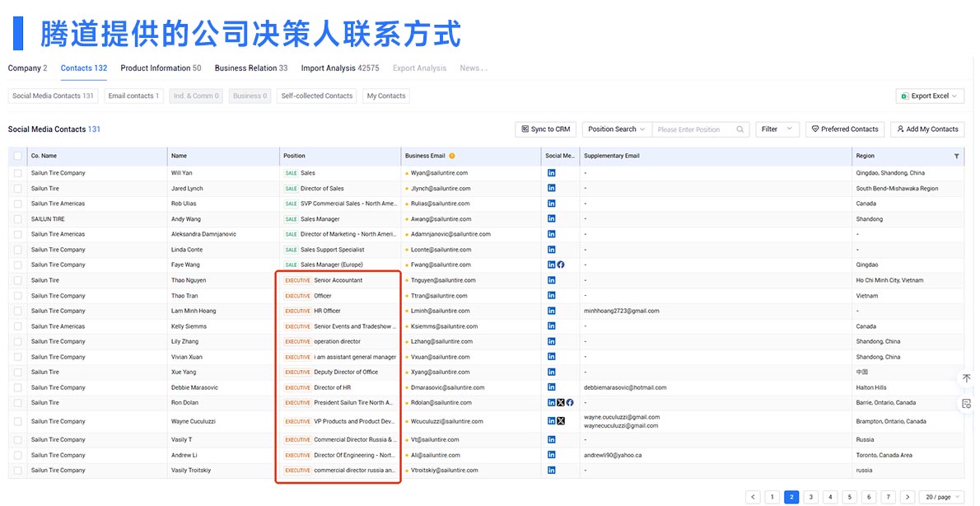The width and height of the screenshot is (980, 506).
Task: Click the Add My Contacts button
Action: pos(927,129)
